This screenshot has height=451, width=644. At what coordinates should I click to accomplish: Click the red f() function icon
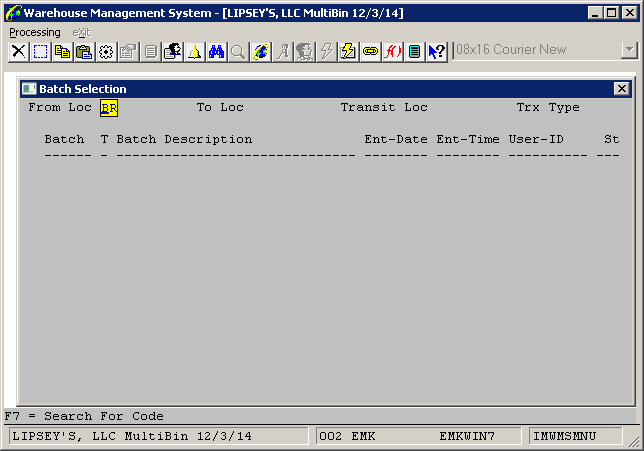coord(393,51)
